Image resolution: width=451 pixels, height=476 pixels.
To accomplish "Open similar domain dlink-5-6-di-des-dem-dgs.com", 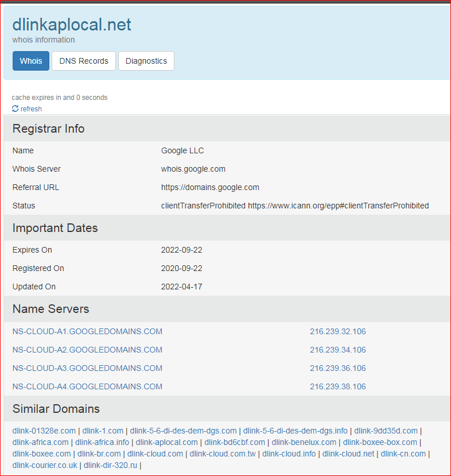I will [x=183, y=431].
